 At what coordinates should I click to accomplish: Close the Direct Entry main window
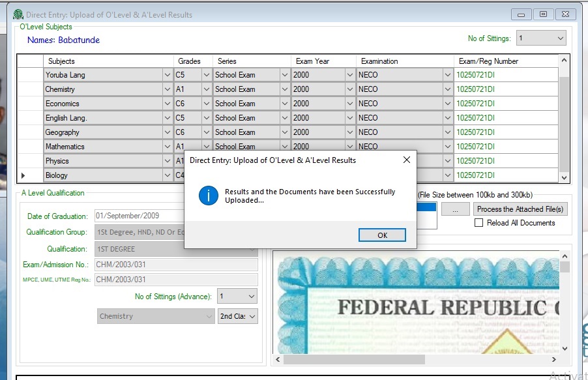tap(565, 14)
